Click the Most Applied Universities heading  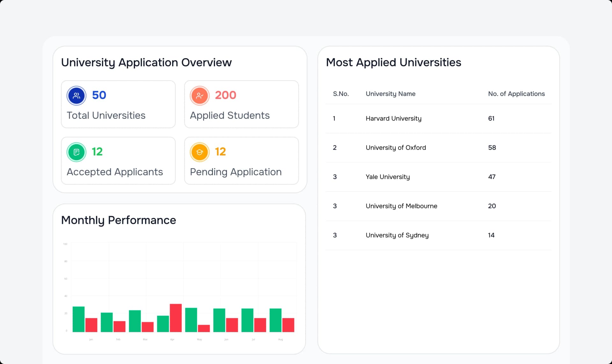(393, 62)
